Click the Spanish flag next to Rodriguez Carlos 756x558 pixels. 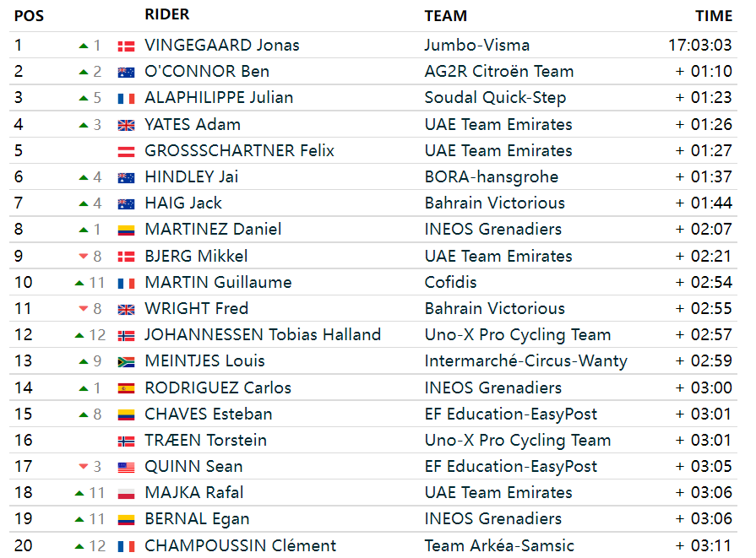[x=126, y=388]
